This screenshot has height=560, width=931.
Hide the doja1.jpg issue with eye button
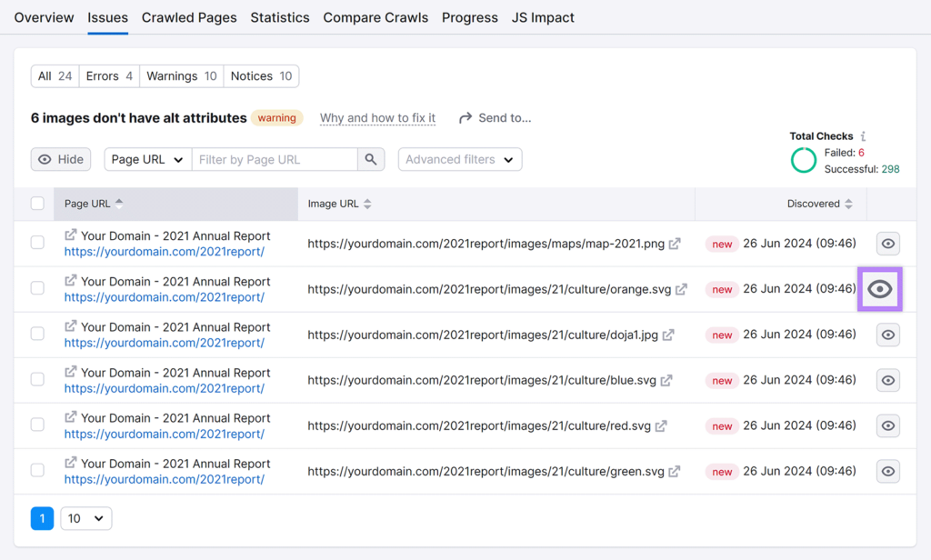[888, 335]
